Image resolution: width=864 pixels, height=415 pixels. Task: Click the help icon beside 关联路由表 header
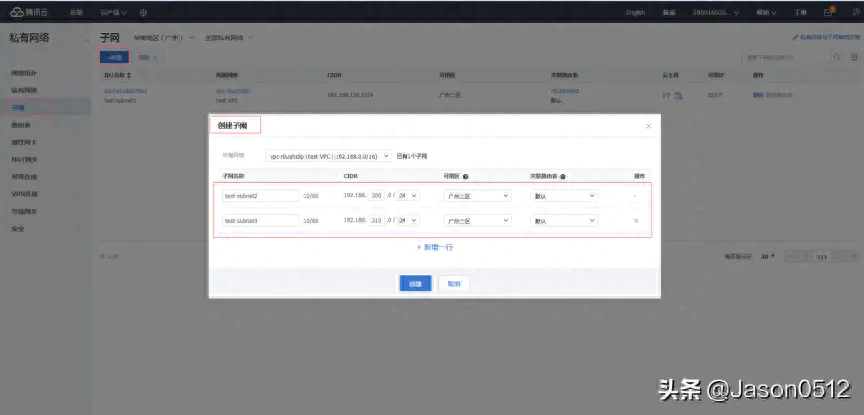(563, 176)
